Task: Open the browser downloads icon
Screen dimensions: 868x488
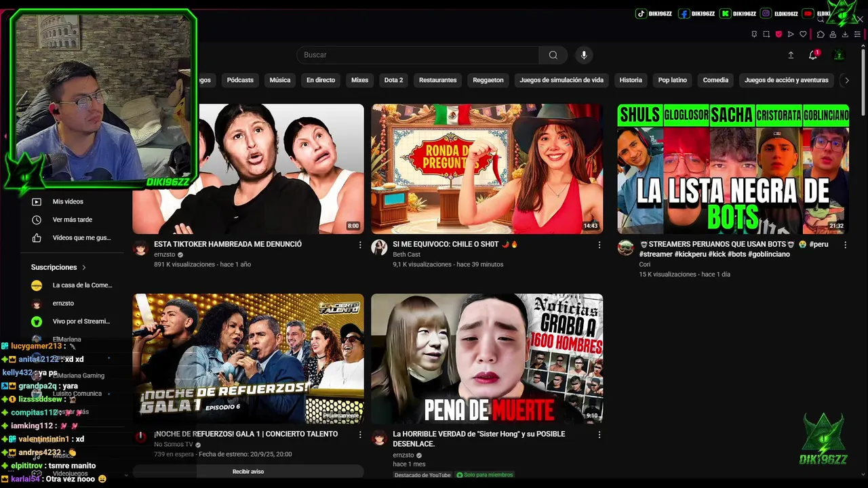Action: [845, 34]
